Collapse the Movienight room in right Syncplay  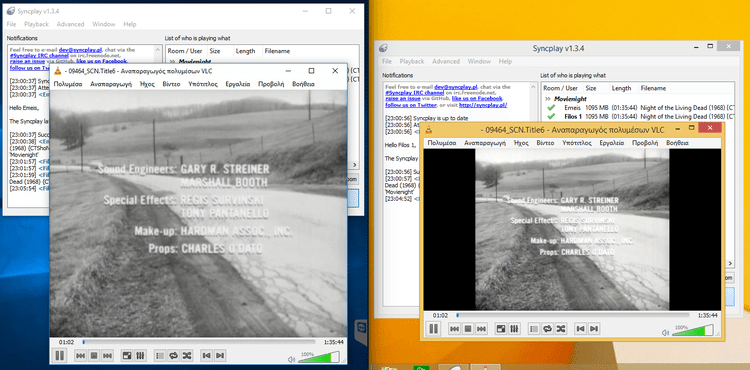[548, 98]
